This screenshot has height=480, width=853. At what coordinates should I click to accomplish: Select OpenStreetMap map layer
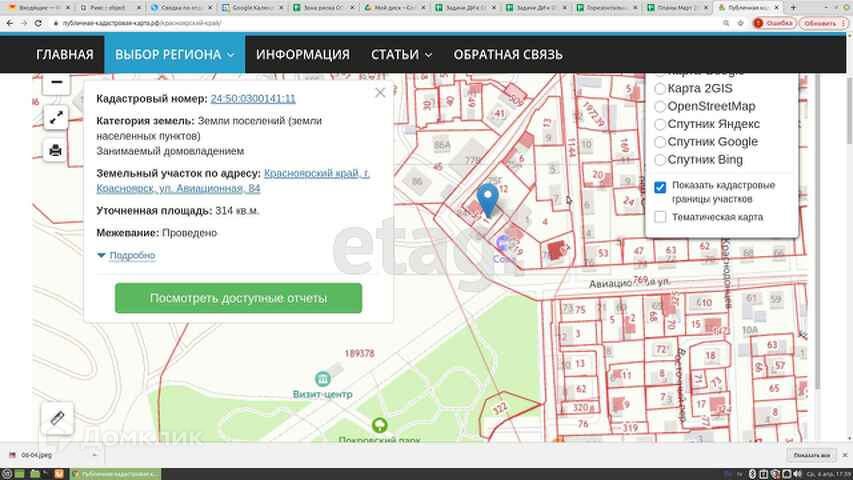(x=660, y=106)
